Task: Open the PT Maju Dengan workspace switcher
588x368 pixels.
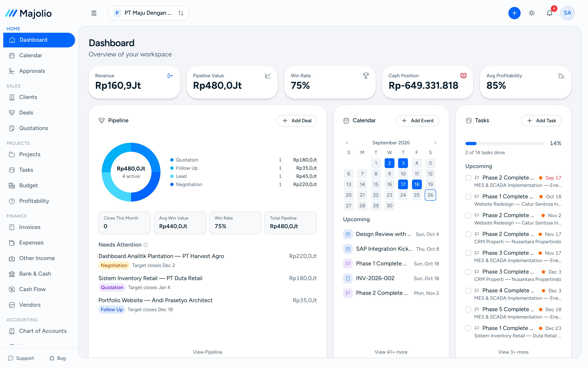Action: 148,13
